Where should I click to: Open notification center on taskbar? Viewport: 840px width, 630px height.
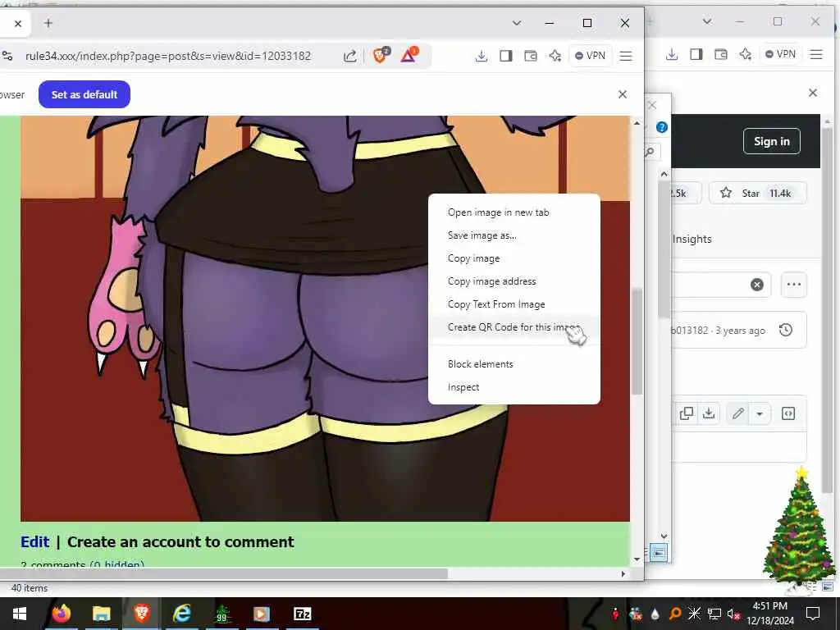pos(813,614)
